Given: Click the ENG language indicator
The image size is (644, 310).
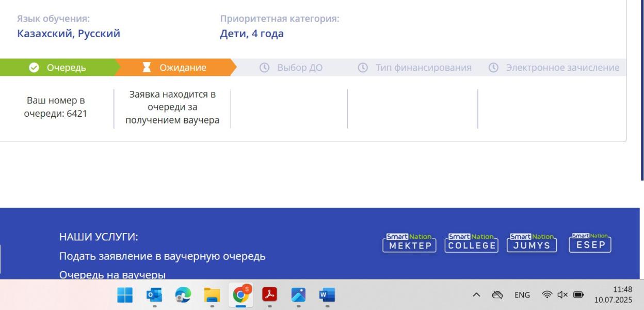Looking at the screenshot, I should 522,295.
